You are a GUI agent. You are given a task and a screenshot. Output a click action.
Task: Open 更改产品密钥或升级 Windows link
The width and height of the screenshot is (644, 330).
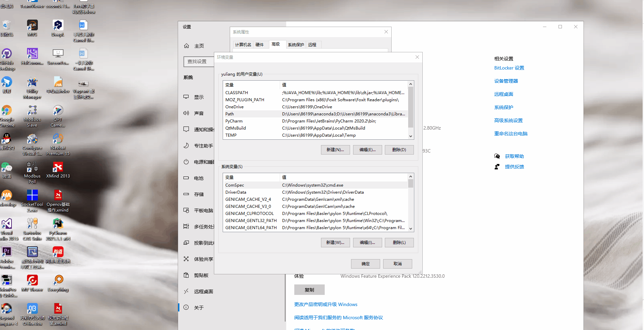point(326,304)
